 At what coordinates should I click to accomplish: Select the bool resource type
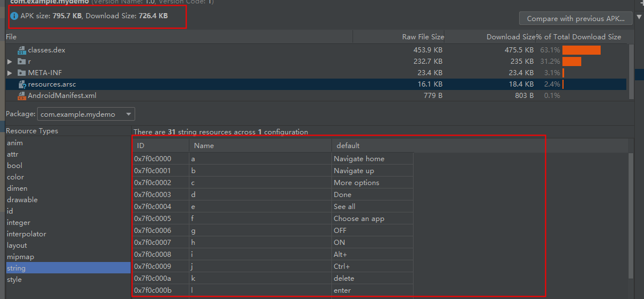click(14, 166)
